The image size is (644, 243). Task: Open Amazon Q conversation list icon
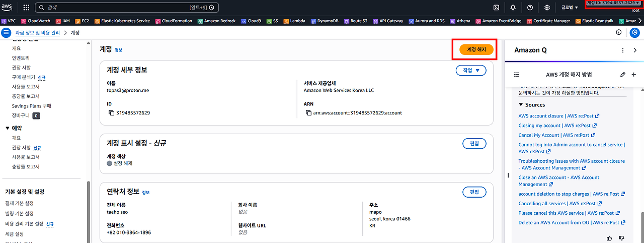click(516, 75)
